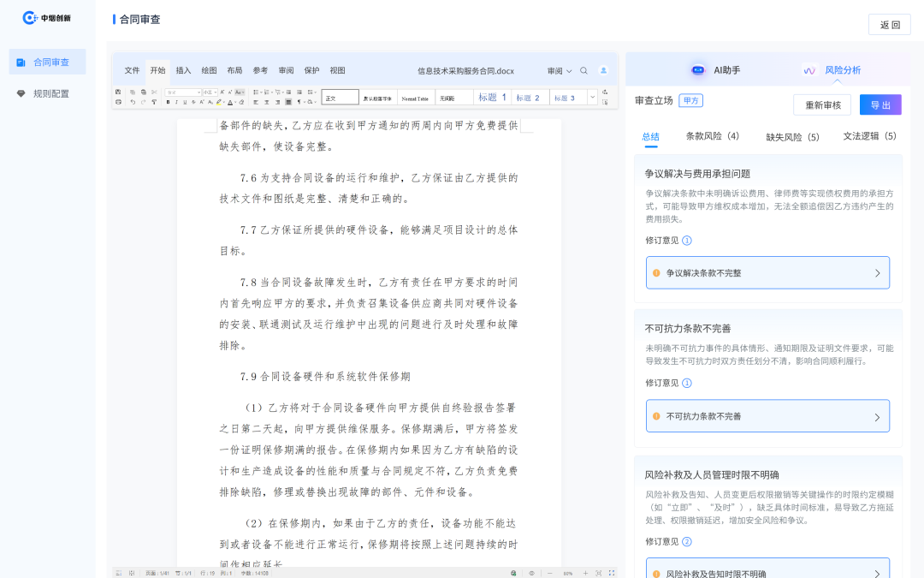Viewport: 924px width, 578px height.
Task: Click the increase font size icon
Action: point(222,92)
